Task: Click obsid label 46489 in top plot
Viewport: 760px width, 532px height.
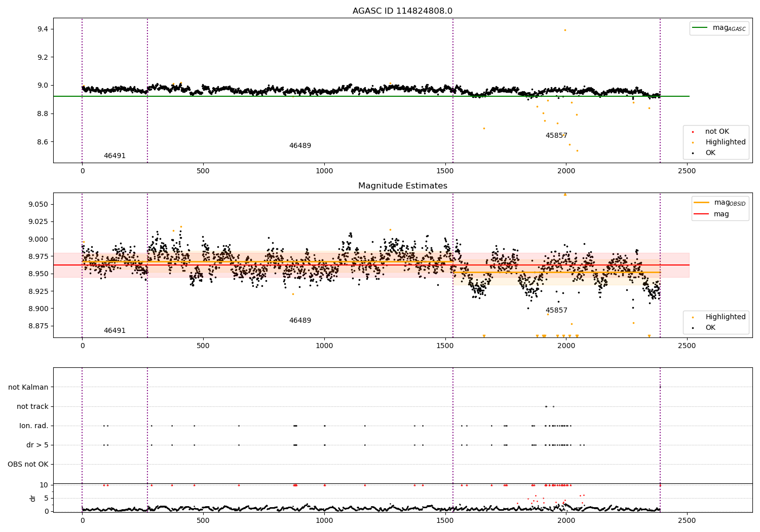Action: click(x=300, y=146)
